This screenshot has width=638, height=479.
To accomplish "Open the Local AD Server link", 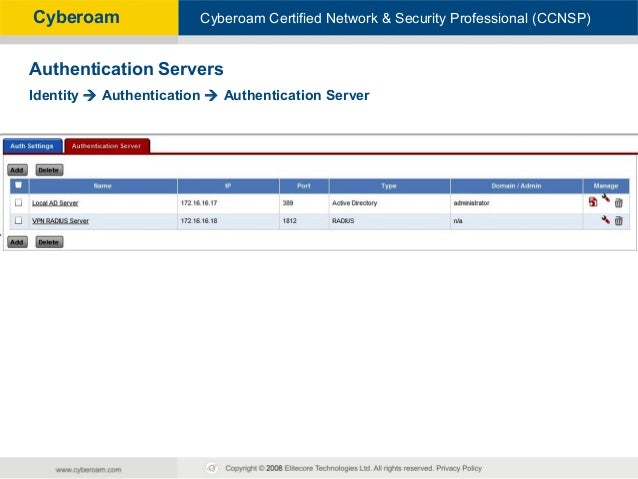I will click(x=55, y=203).
